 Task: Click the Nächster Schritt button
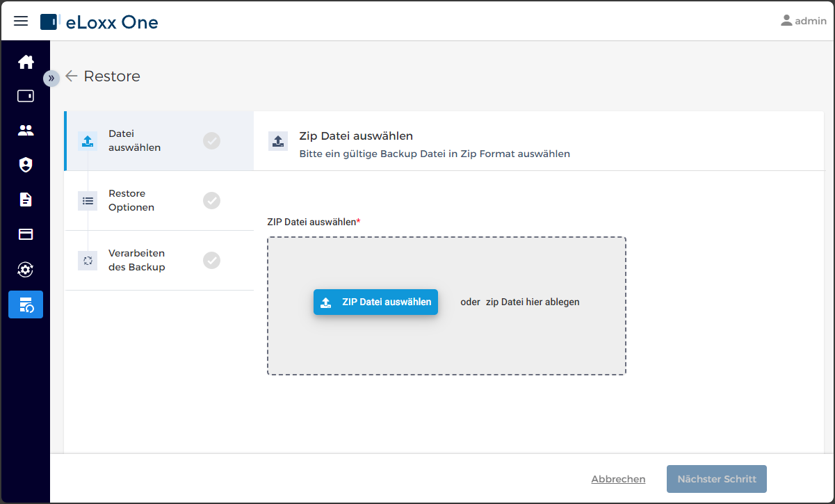point(717,479)
